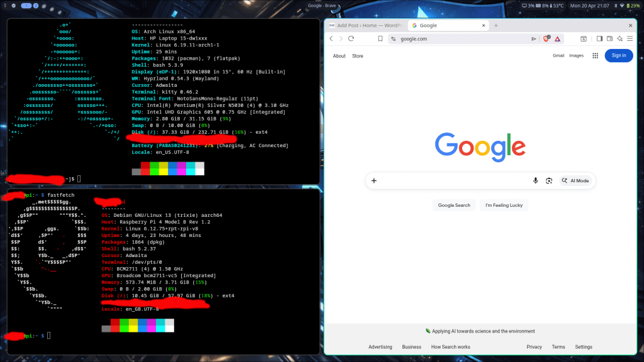Expand the plus menu in search box
The height and width of the screenshot is (362, 644).
tap(374, 180)
